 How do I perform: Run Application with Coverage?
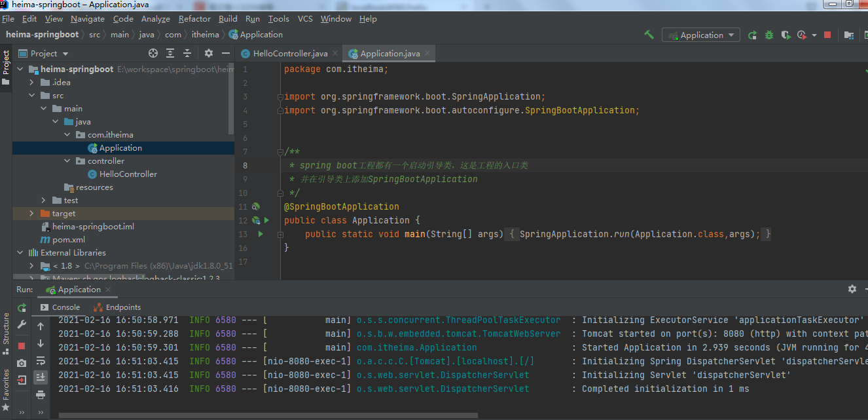click(x=785, y=35)
